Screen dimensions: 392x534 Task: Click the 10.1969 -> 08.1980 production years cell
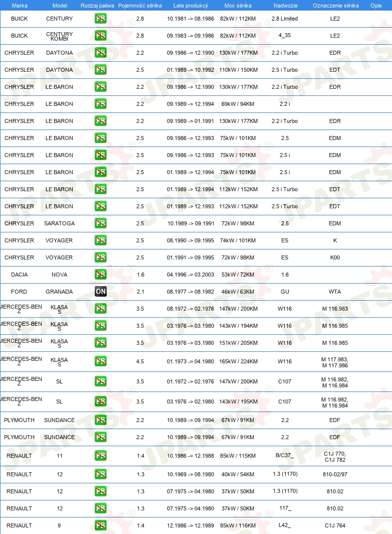pyautogui.click(x=190, y=474)
